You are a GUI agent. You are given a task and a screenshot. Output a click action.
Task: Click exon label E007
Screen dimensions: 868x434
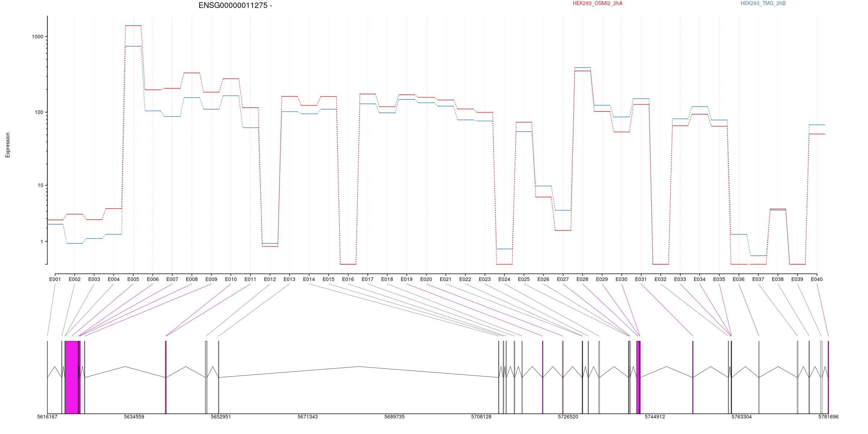tap(172, 279)
